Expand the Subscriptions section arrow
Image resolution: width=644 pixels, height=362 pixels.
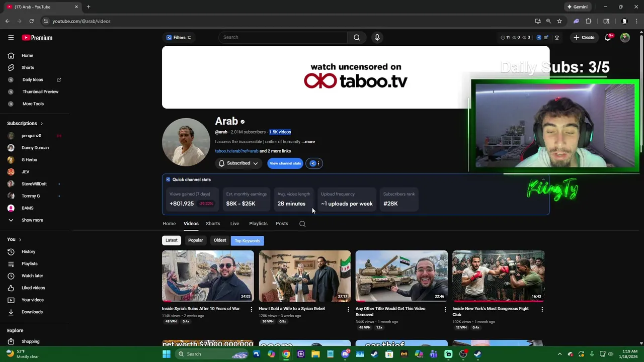pyautogui.click(x=42, y=124)
